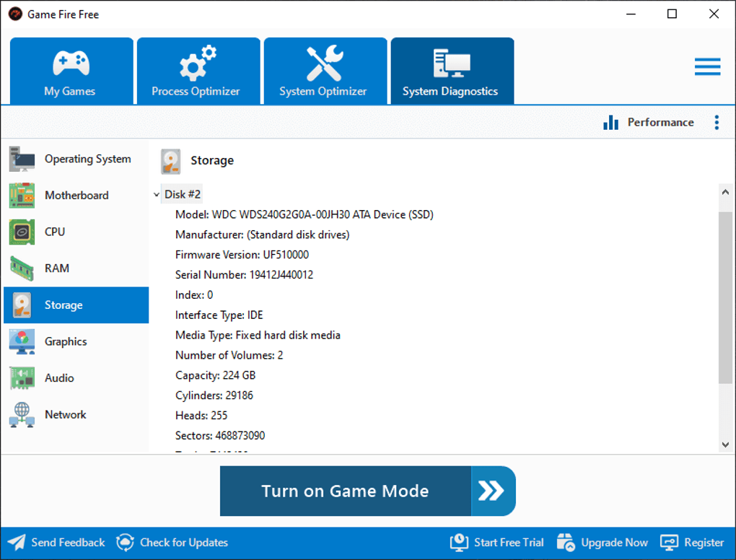This screenshot has width=736, height=560.
Task: Click Start Free Trial
Action: click(x=496, y=543)
